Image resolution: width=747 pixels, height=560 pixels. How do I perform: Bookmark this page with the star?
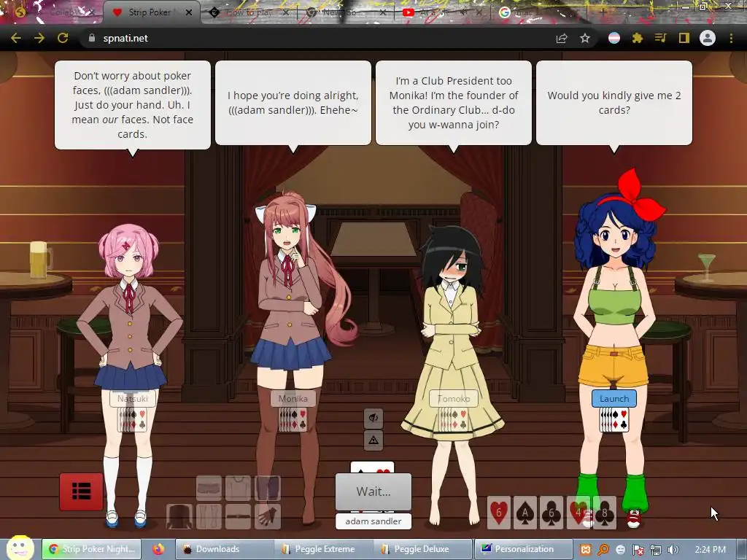585,38
